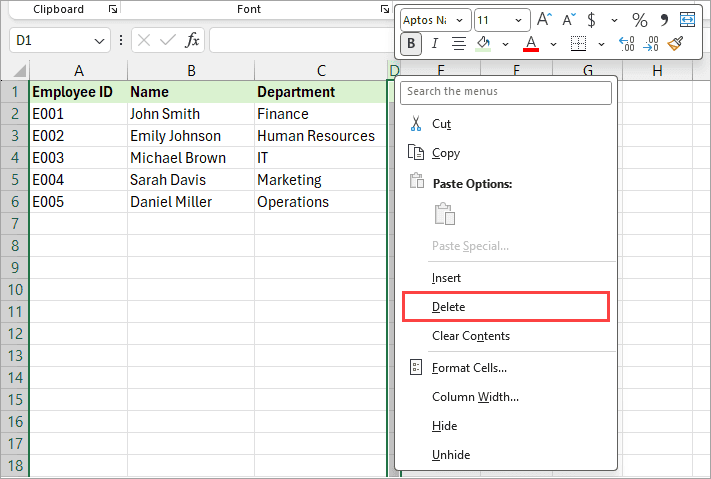Screen dimensions: 711x479
Task: Choose Copy from the context menu
Action: 506,153
